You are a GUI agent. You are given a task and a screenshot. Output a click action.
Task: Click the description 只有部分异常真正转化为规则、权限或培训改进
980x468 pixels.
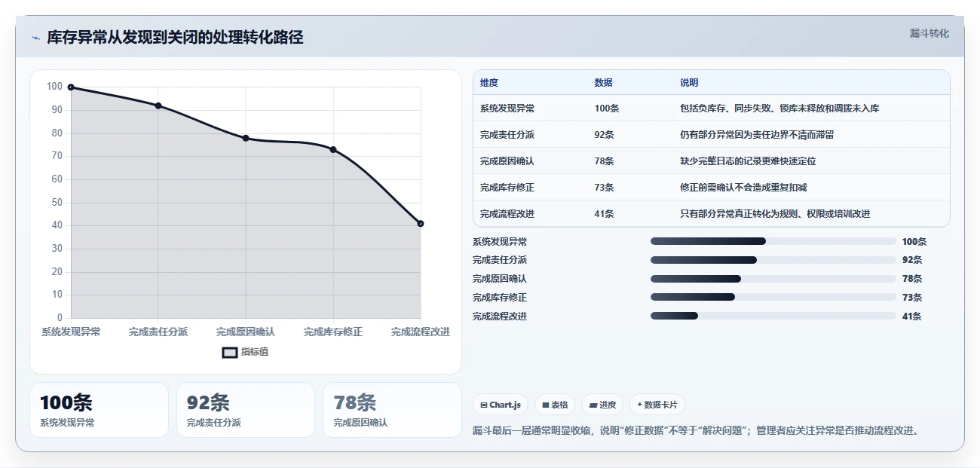775,214
